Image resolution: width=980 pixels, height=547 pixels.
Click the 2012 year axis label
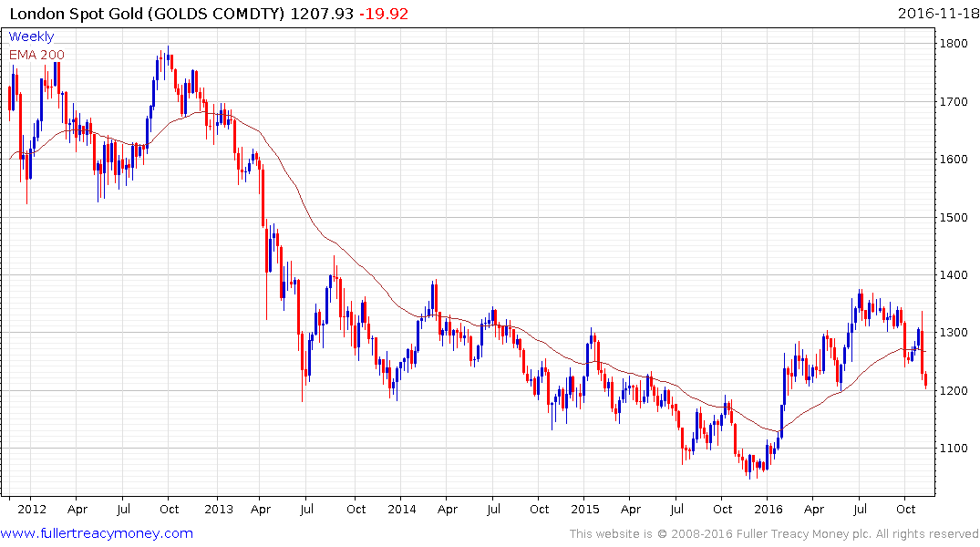click(x=32, y=509)
